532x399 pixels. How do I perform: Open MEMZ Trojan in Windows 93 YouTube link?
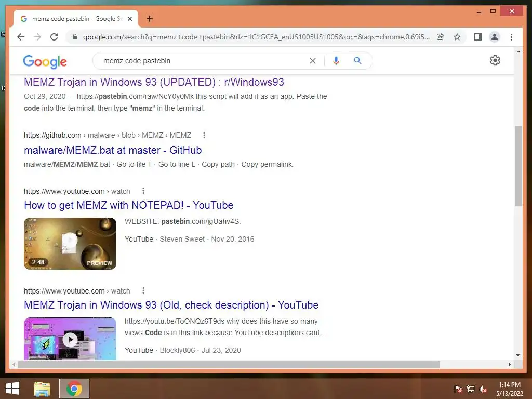click(171, 305)
